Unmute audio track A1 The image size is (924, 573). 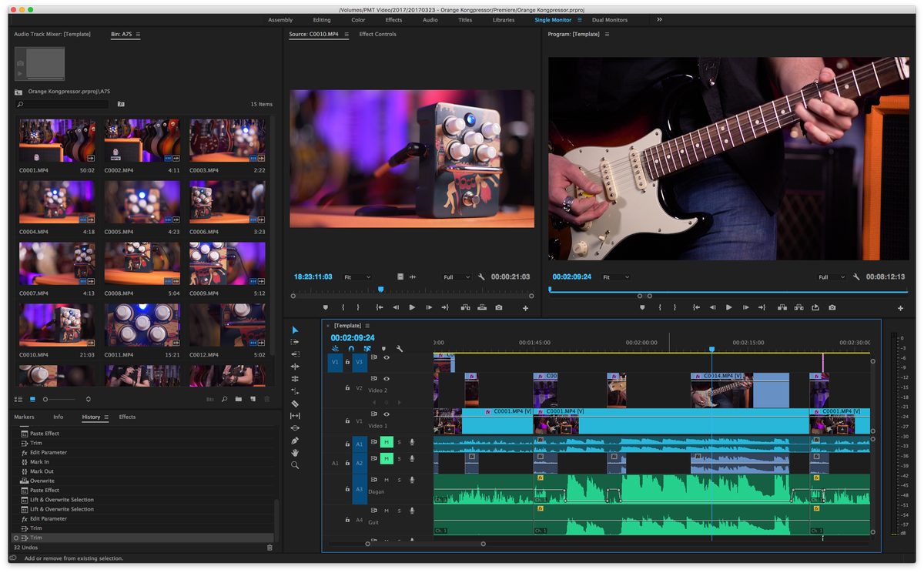(x=387, y=442)
